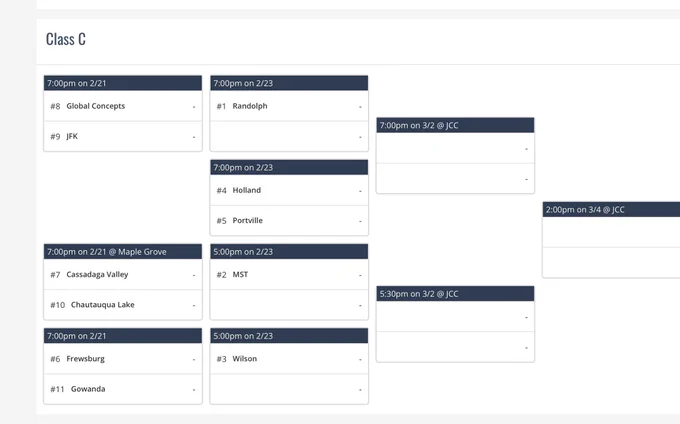Select the #7 Cassadaga Valley row

pyautogui.click(x=123, y=274)
